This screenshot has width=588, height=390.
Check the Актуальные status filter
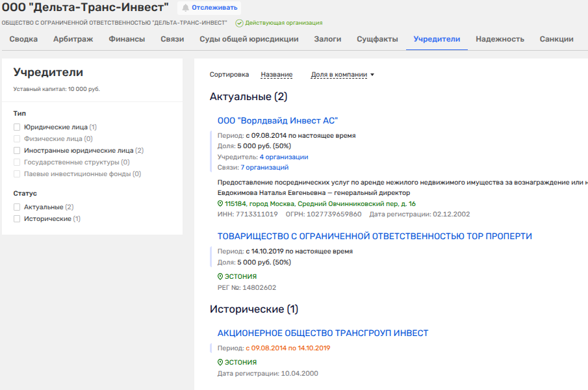18,207
